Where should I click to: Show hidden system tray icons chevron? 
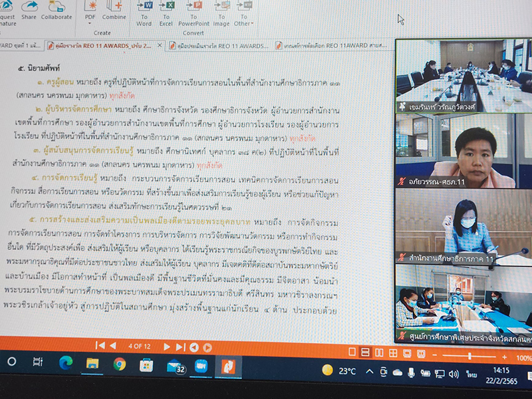point(369,371)
